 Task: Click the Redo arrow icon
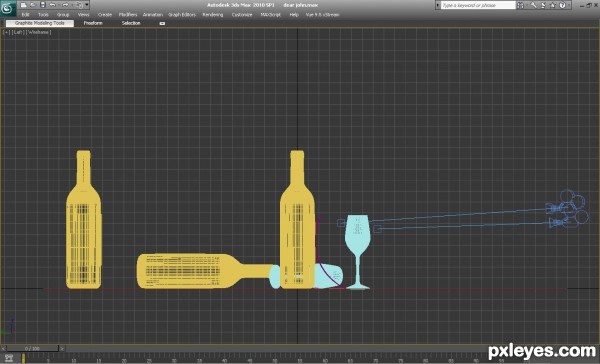65,5
